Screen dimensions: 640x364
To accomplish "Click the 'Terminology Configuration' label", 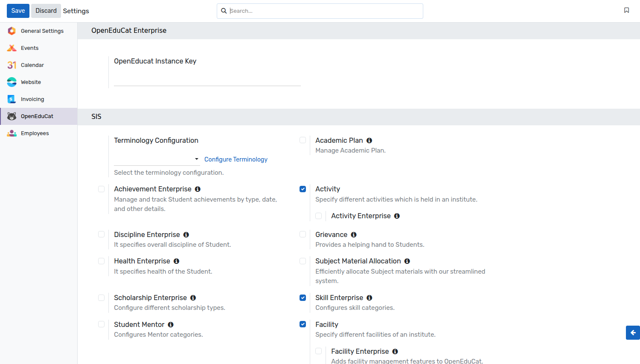I will point(156,141).
